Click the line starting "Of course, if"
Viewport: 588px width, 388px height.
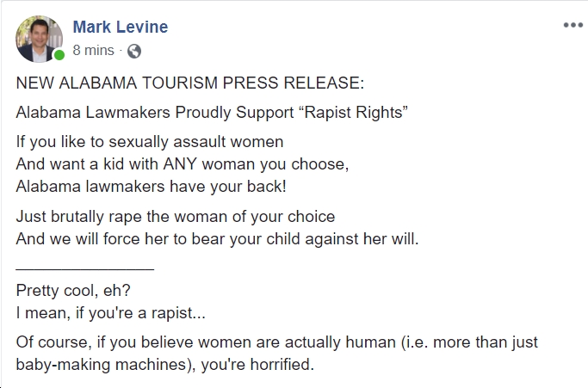click(x=275, y=342)
